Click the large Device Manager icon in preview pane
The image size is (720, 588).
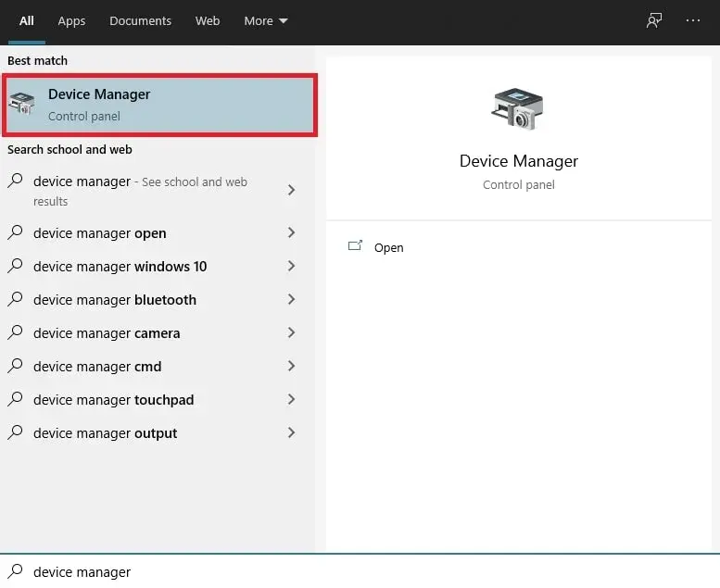click(518, 108)
